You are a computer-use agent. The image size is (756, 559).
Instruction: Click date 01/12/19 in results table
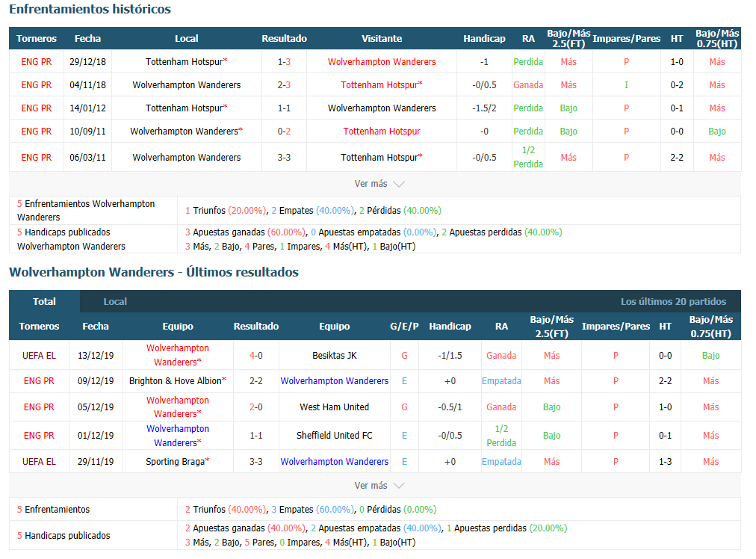click(x=96, y=436)
